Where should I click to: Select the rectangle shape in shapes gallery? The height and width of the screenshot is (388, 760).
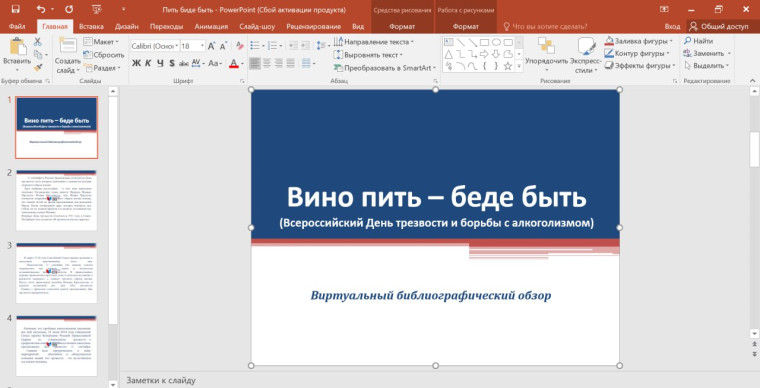coord(484,43)
